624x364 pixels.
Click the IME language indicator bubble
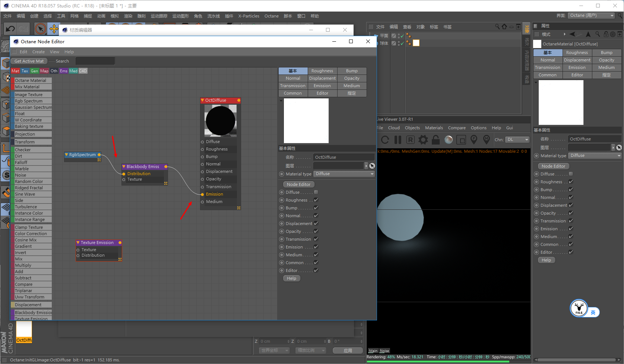(593, 313)
